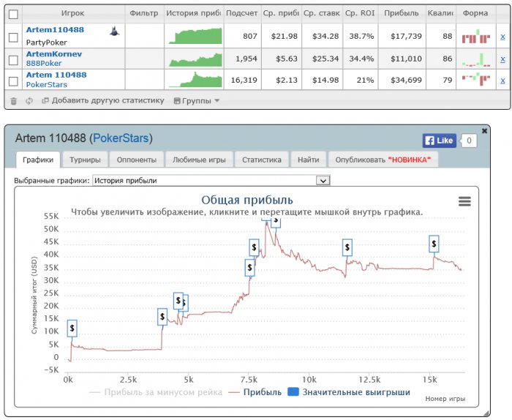This screenshot has width=512, height=420.
Task: Check the Artem110488 PartyPoker row checkbox
Action: point(13,37)
